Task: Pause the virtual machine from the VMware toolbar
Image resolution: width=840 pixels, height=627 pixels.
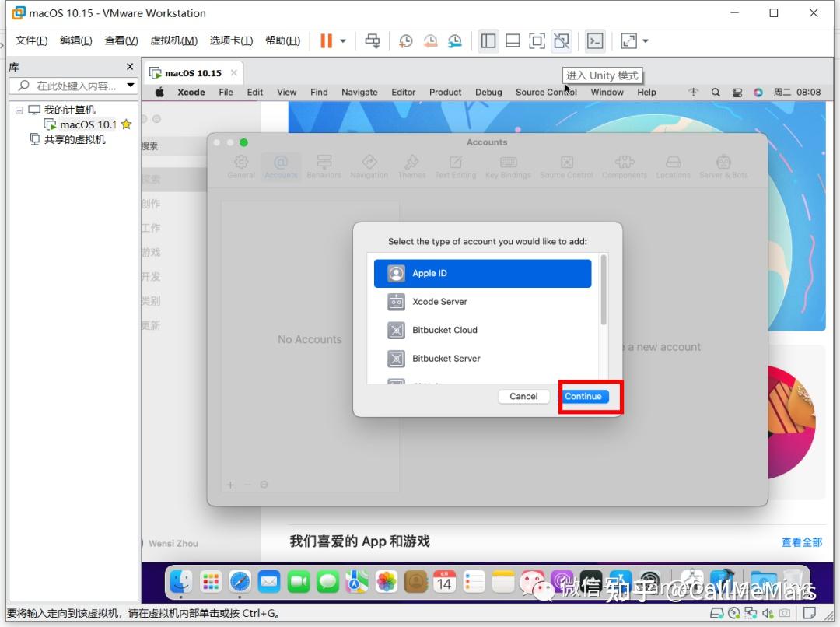Action: [326, 40]
